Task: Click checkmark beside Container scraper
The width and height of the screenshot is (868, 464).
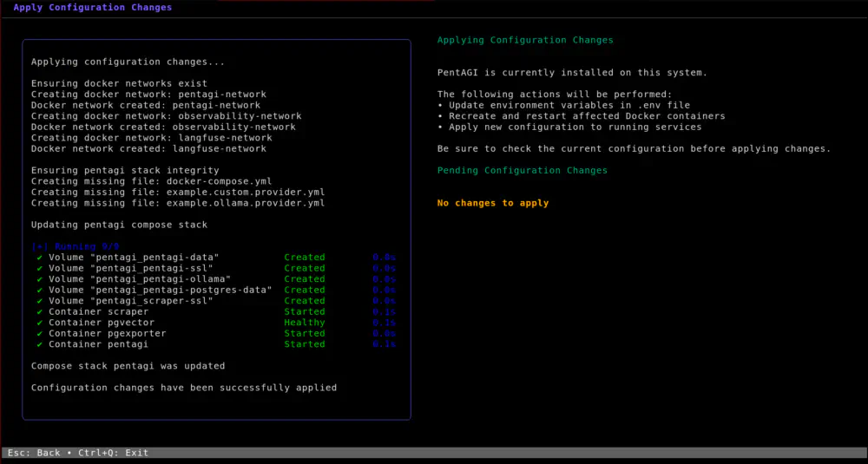Action: coord(39,311)
